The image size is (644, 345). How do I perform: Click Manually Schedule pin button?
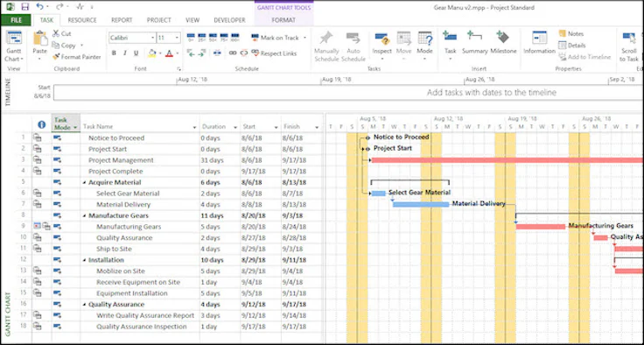pos(326,46)
